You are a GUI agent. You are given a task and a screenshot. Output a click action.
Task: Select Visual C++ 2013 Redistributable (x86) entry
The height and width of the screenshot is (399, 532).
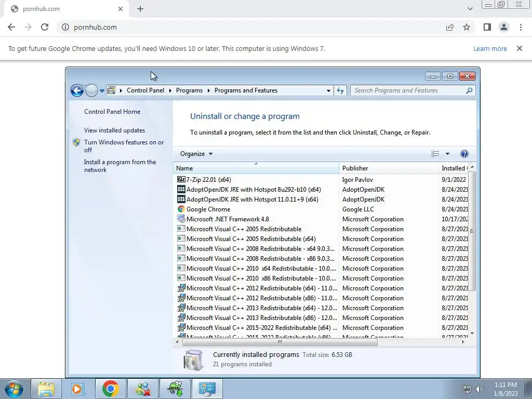[x=257, y=317]
